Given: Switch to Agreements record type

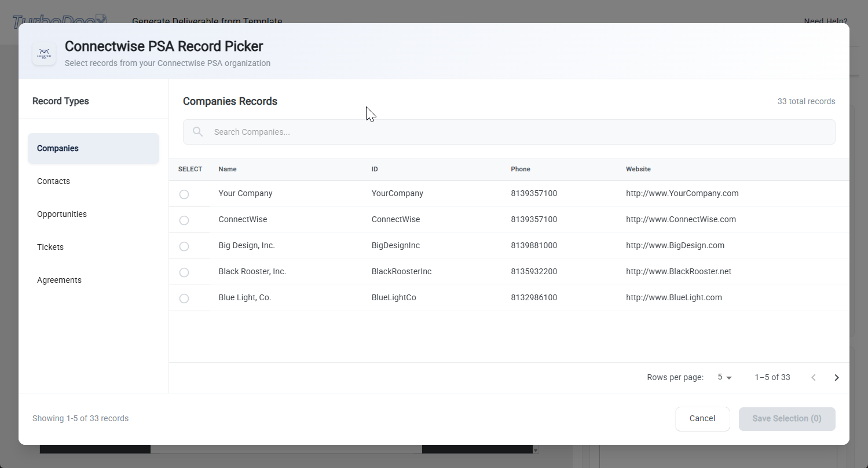Looking at the screenshot, I should 93,280.
